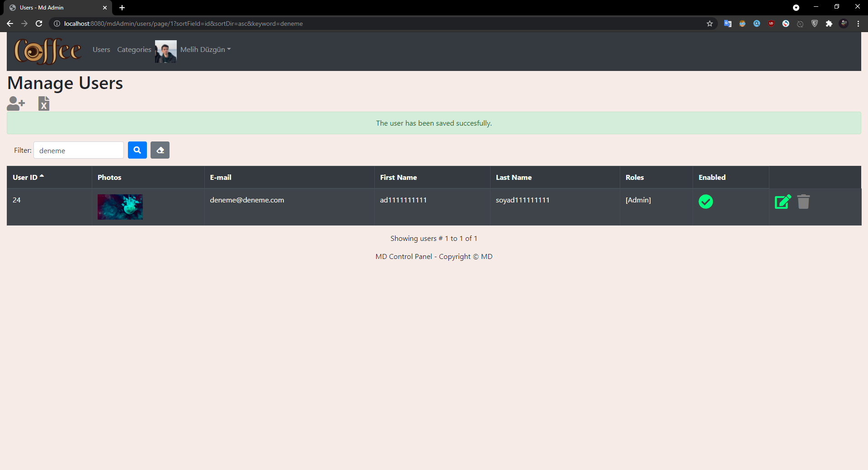Open the Categories menu item
The image size is (868, 470).
coord(134,50)
